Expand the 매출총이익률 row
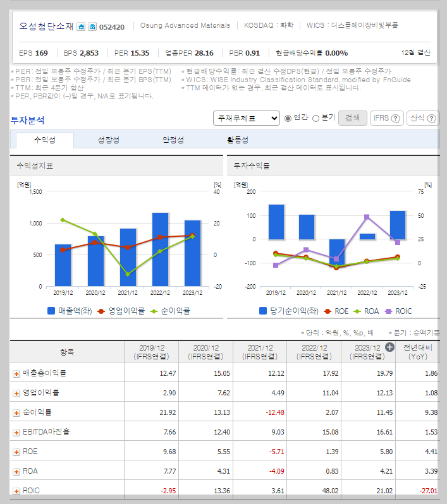The image size is (447, 504). pyautogui.click(x=16, y=374)
